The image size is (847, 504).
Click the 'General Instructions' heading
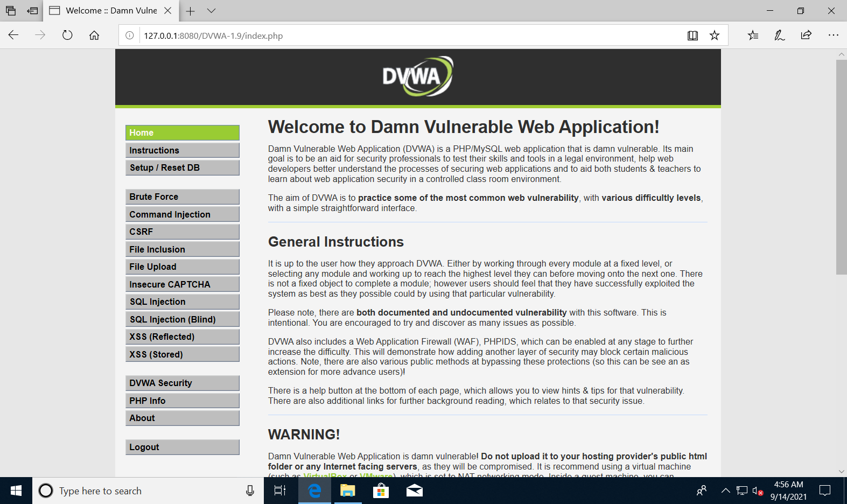pyautogui.click(x=336, y=242)
